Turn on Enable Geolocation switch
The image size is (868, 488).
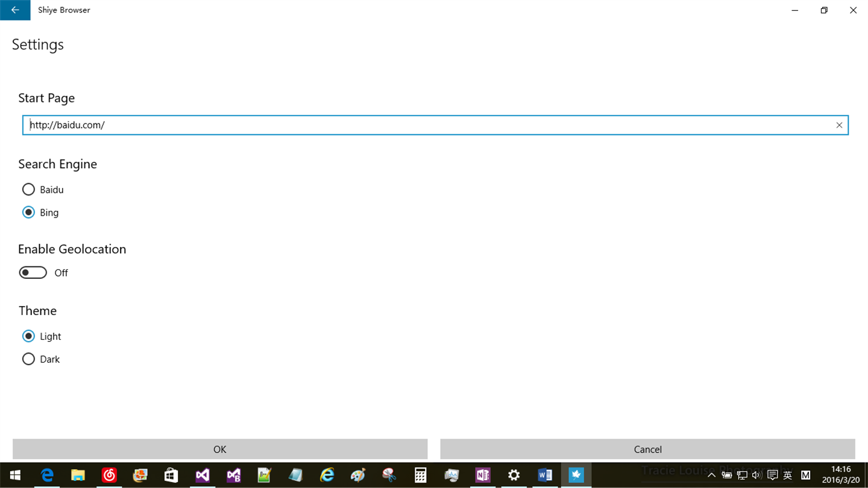point(33,273)
